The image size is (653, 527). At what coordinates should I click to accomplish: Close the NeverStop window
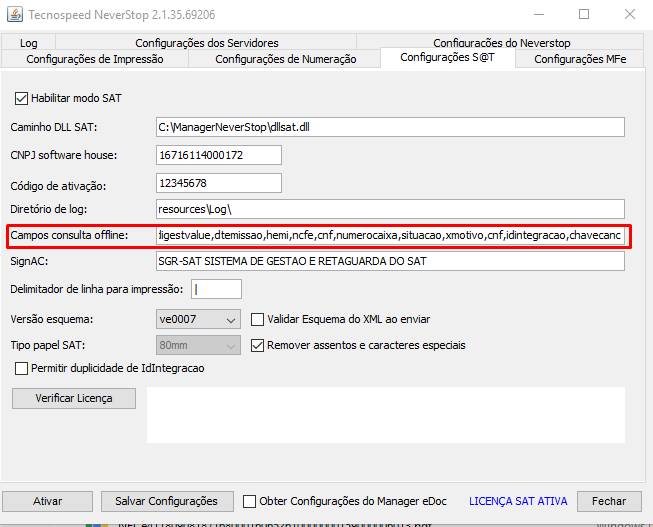630,15
